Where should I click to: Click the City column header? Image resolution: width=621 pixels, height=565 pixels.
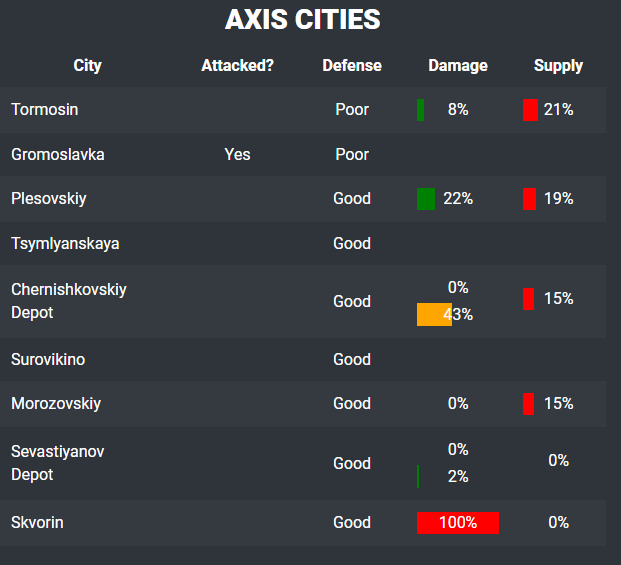coord(88,66)
